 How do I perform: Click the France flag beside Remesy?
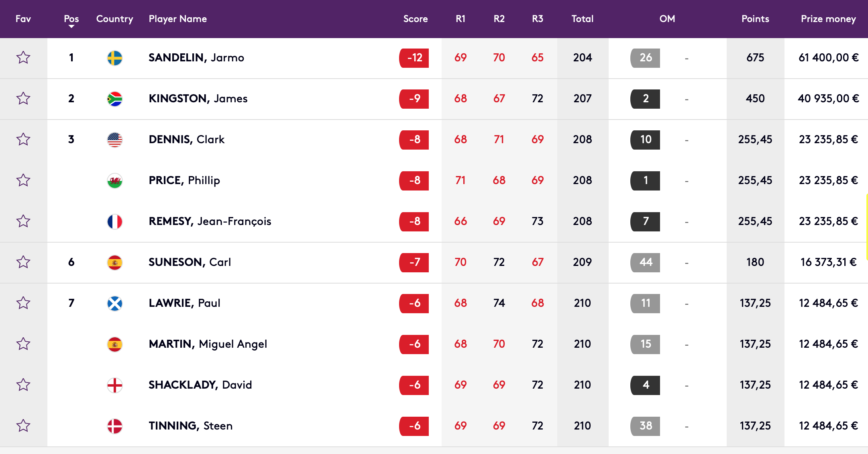pyautogui.click(x=115, y=221)
